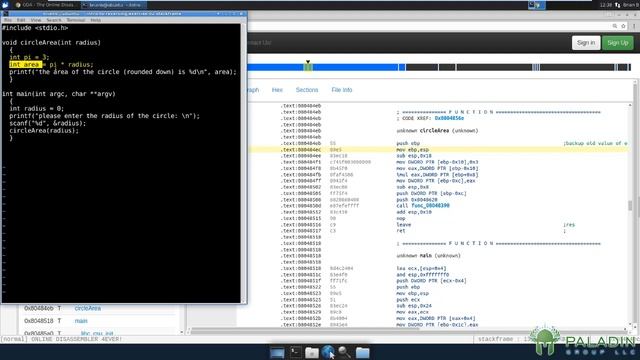Open the browser three-dot menu icon
640x360 pixels.
(634, 26)
